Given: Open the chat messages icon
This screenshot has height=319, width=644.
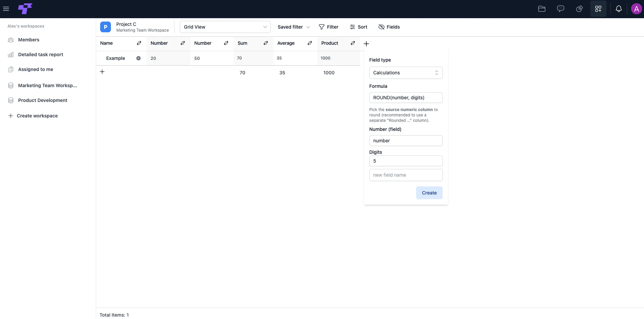Looking at the screenshot, I should coord(561,9).
